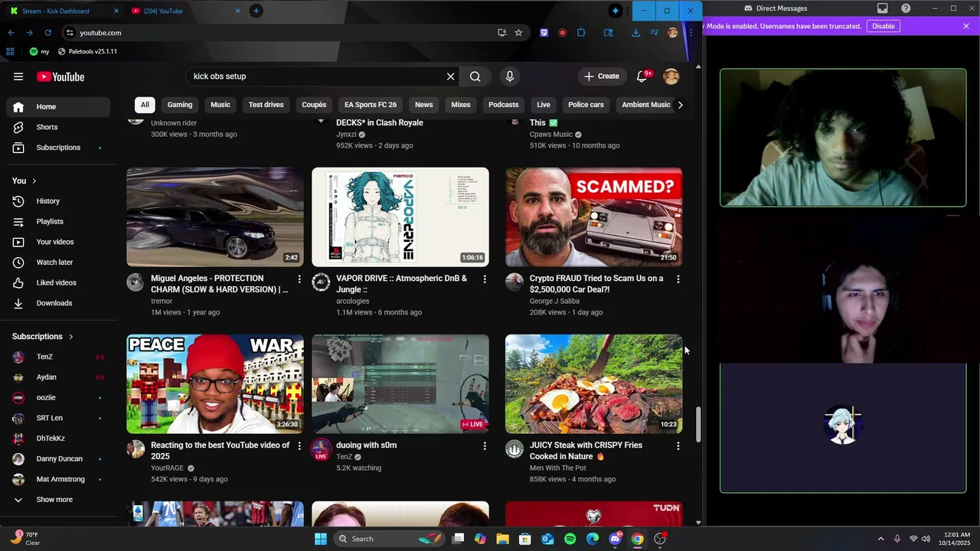Image resolution: width=980 pixels, height=551 pixels.
Task: Click the Create button
Action: 602,77
